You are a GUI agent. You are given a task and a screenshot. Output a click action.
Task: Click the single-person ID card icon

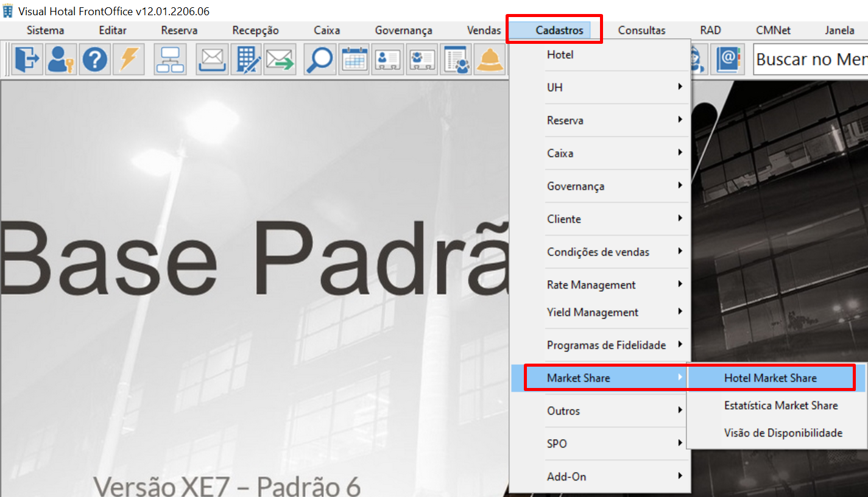click(387, 60)
